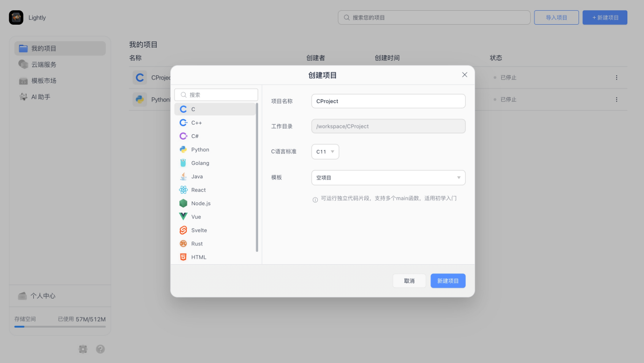
Task: Click the 新建项目 confirm button in dialog
Action: tap(448, 281)
